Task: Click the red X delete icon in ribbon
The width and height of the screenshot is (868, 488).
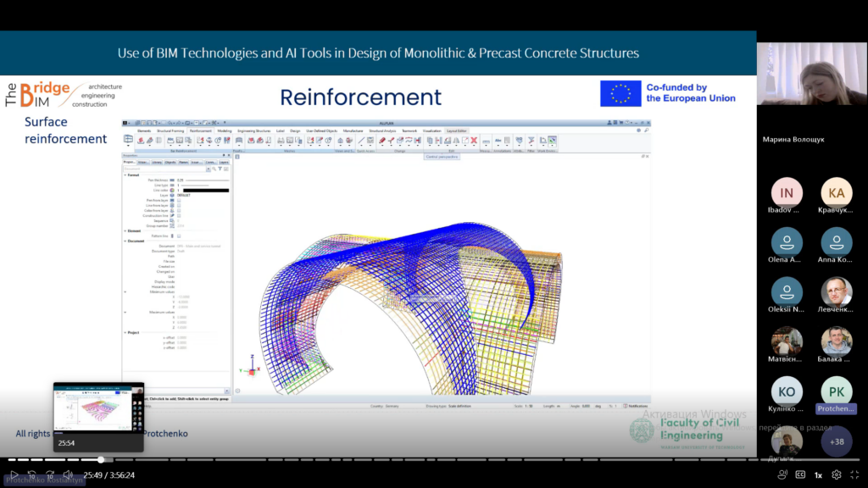Action: pos(474,141)
